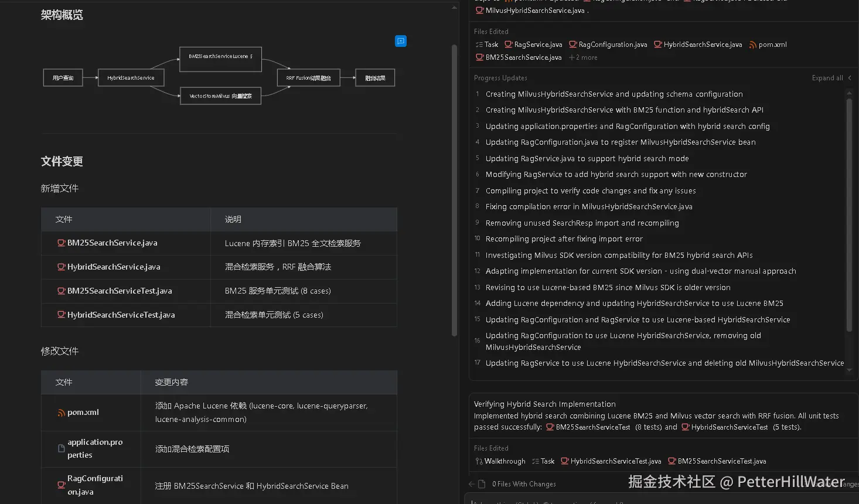The height and width of the screenshot is (504, 859).
Task: Click the file icon beside application.properties in modified files table
Action: tap(60, 448)
